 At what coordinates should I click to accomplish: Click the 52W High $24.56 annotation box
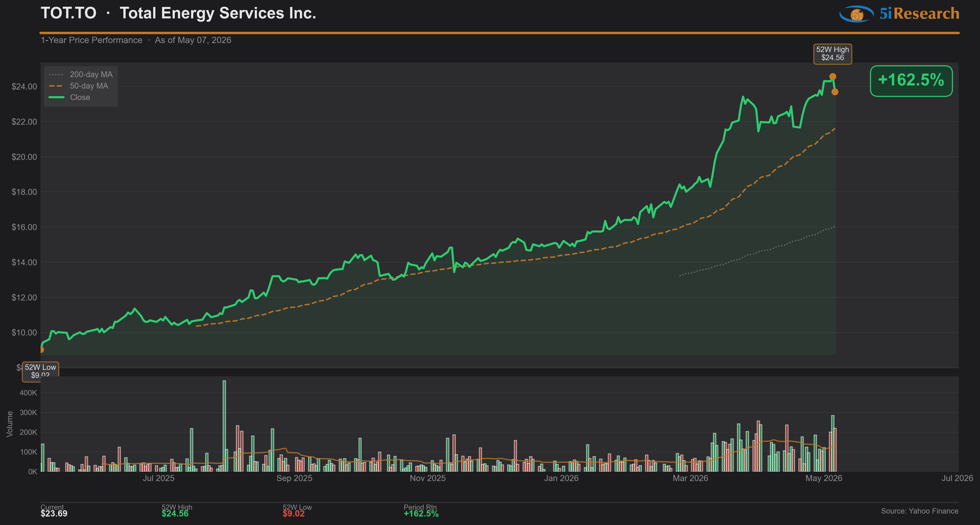[x=832, y=54]
